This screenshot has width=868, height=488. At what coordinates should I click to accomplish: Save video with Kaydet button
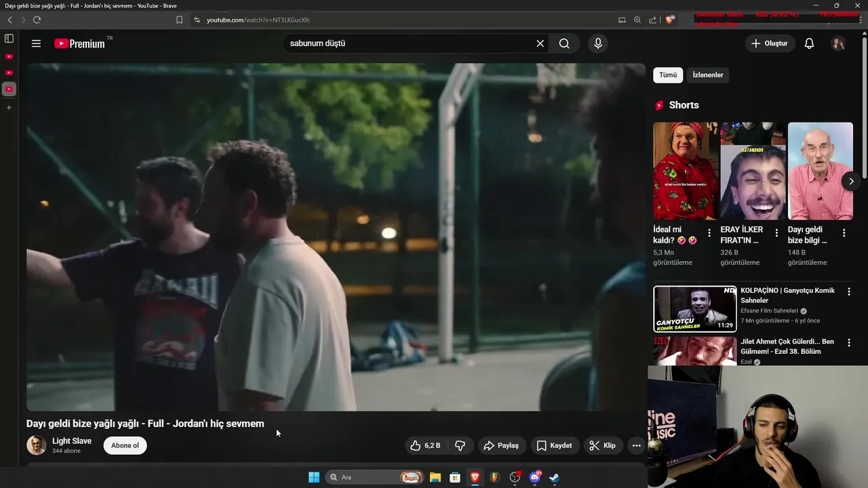(x=554, y=445)
